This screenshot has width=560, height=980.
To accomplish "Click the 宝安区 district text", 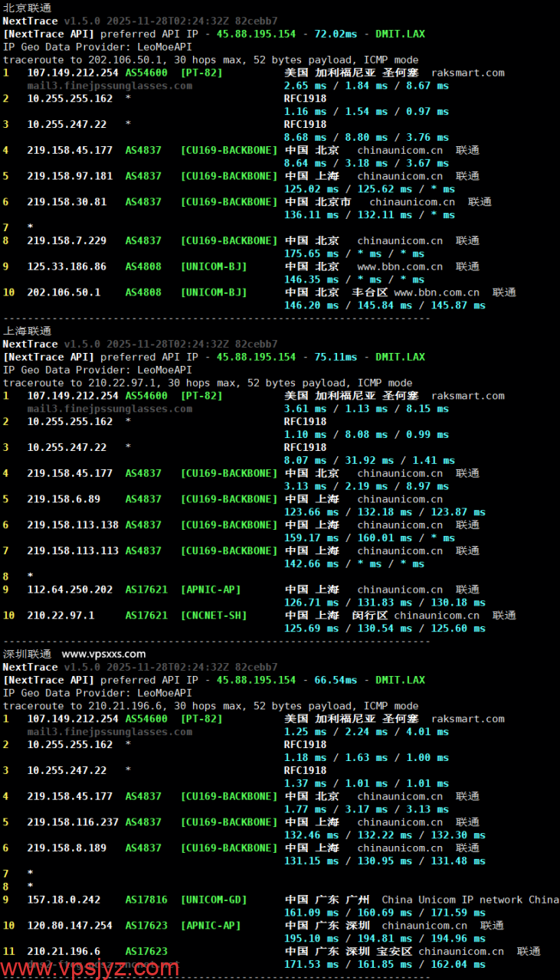I will (395, 952).
